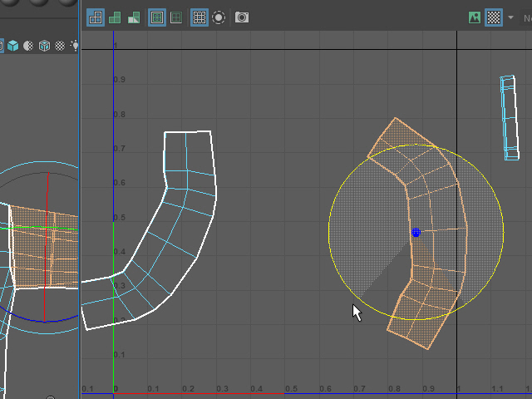532x399 pixels.
Task: Toggle the checker map display
Action: coord(494,17)
